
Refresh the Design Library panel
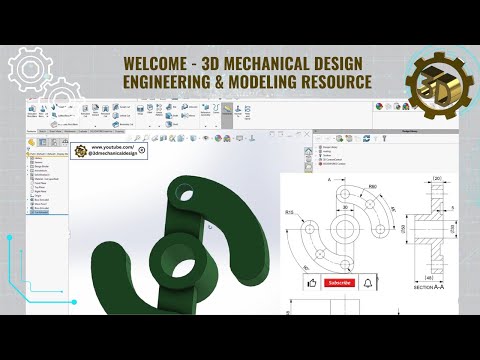coord(367,138)
